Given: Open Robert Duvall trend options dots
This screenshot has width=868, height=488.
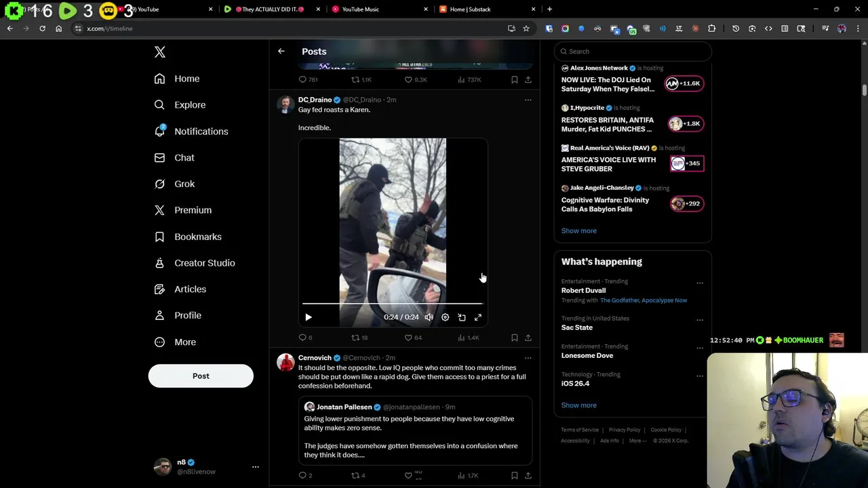Looking at the screenshot, I should 700,283.
